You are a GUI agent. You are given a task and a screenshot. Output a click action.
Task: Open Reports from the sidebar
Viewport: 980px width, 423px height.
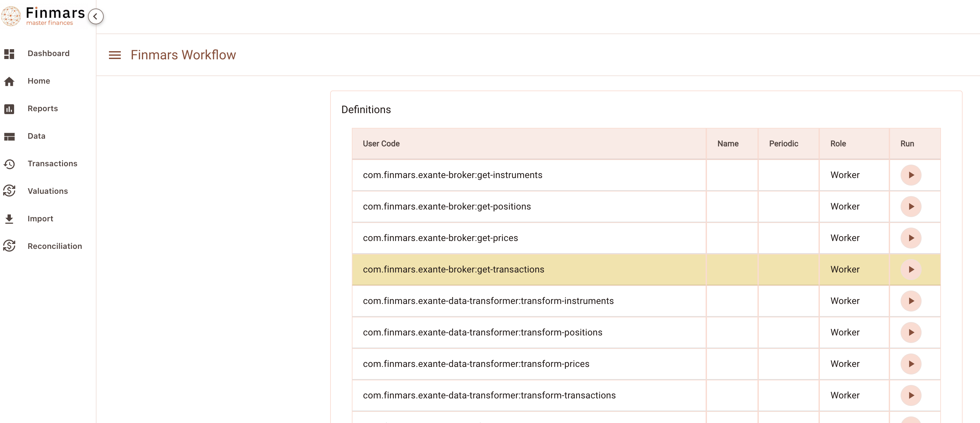[x=43, y=109]
